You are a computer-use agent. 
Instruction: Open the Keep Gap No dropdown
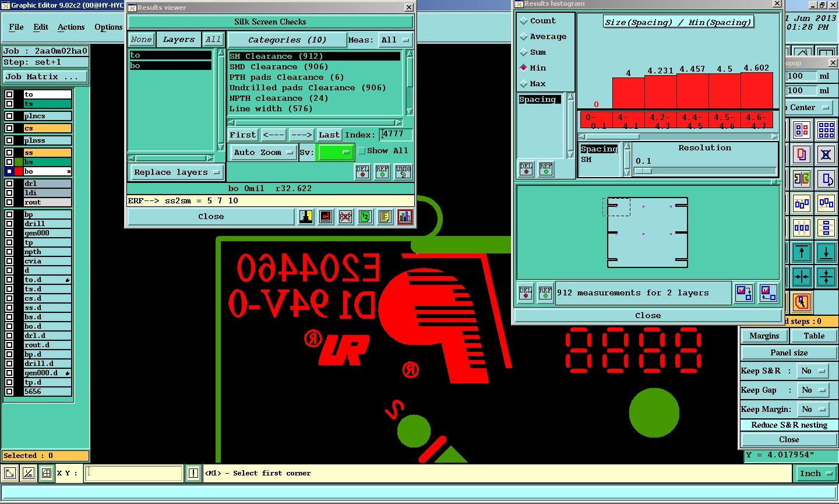[x=813, y=390]
